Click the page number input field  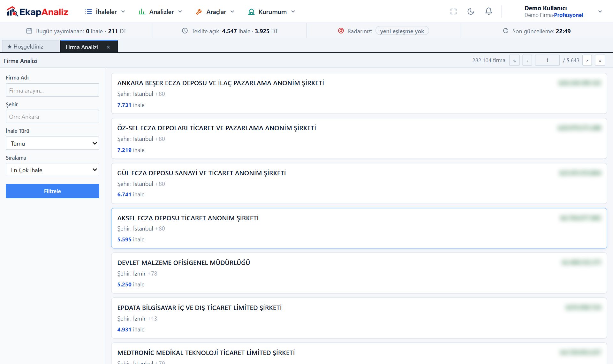[547, 60]
